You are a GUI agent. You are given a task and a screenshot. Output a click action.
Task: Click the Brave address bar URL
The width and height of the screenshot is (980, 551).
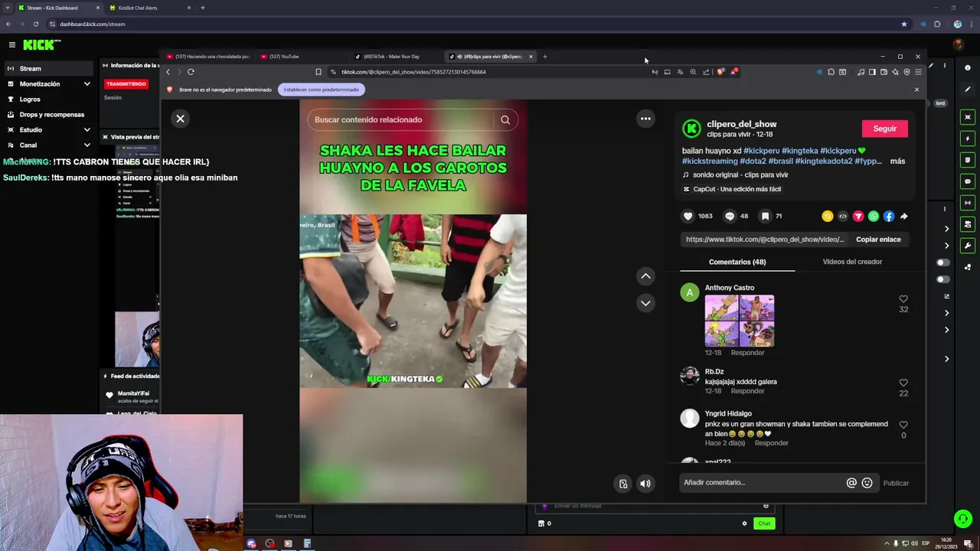pos(413,72)
